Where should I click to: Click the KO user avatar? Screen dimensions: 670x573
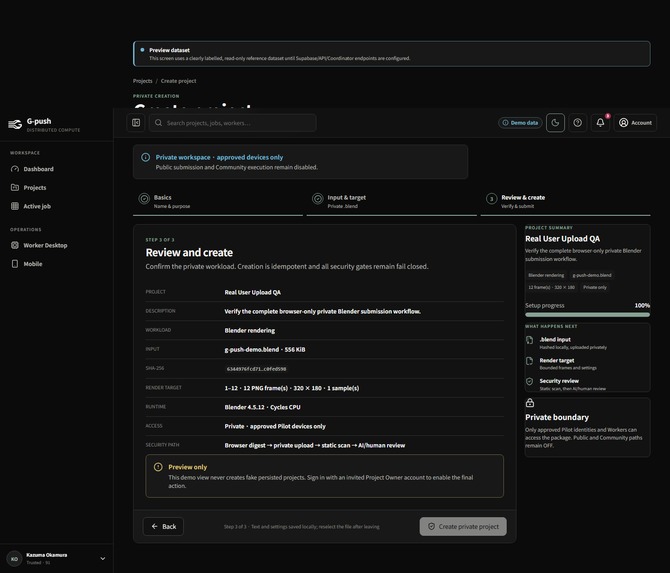pyautogui.click(x=15, y=559)
